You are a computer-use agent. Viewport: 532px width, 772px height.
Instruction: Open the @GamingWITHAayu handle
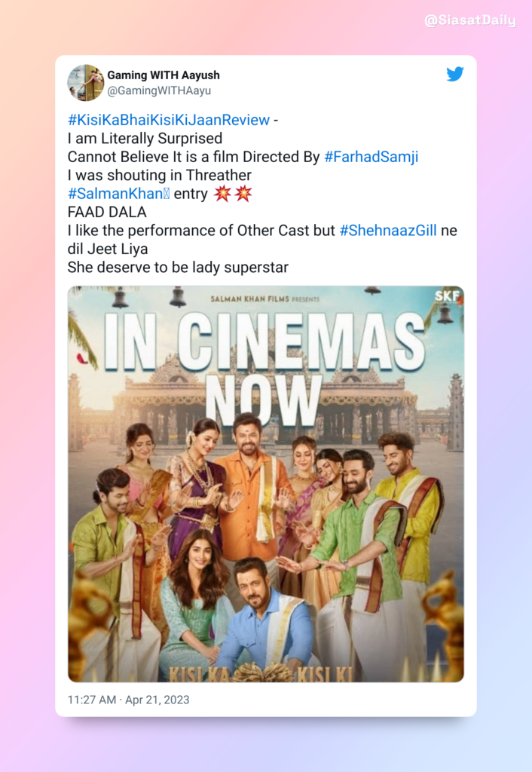[x=159, y=90]
